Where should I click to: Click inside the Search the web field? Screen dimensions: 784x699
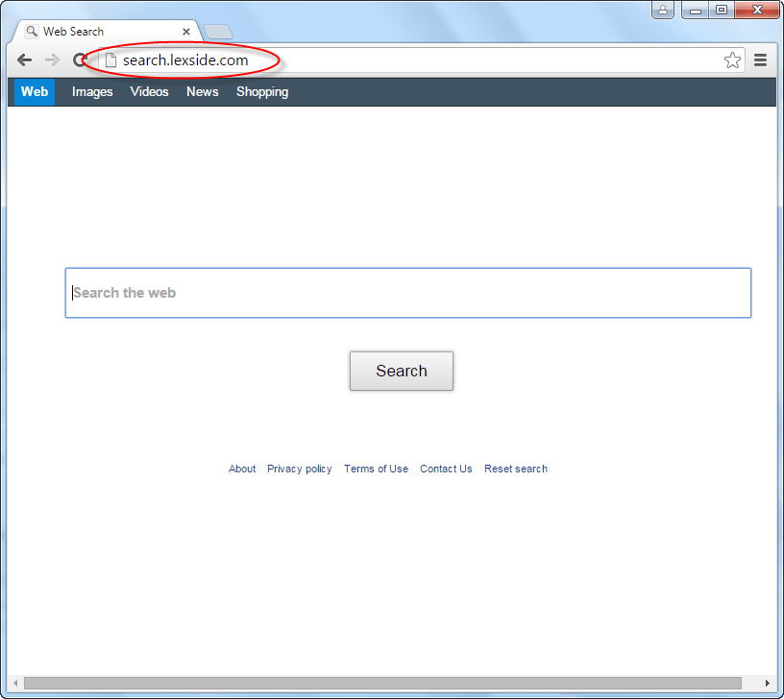click(x=408, y=293)
